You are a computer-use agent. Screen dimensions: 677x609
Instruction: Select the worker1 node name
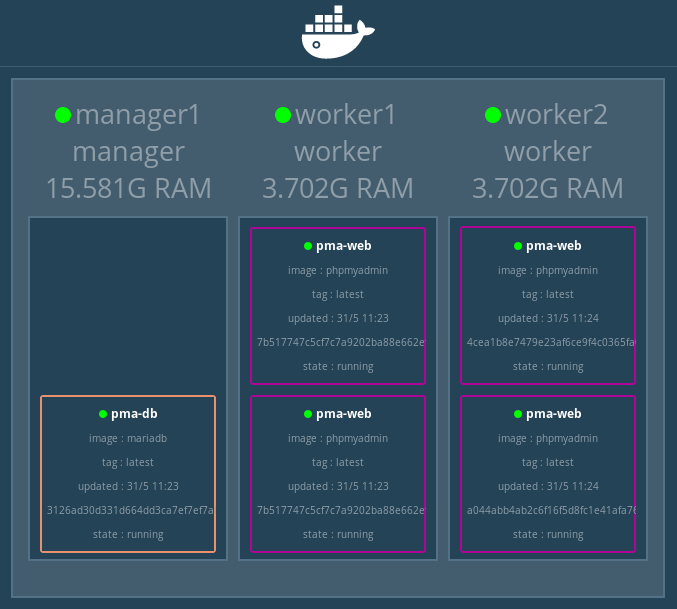tap(346, 115)
